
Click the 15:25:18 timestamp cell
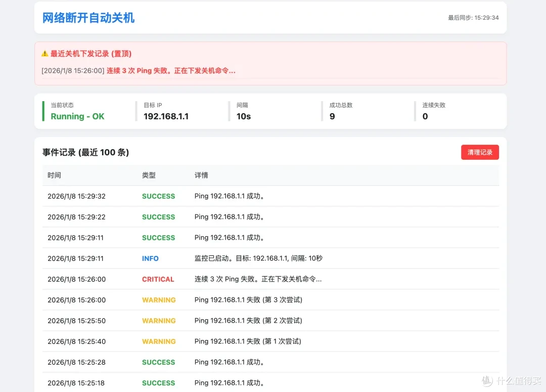pos(76,383)
